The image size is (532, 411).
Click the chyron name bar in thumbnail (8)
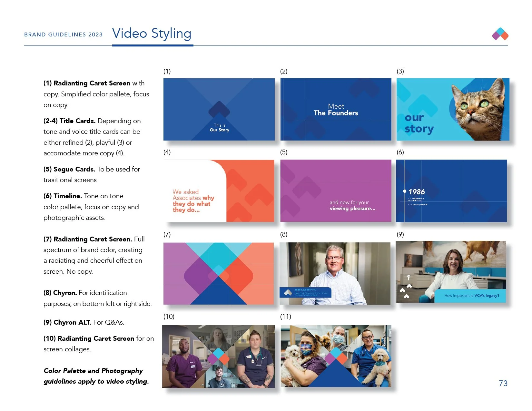pos(305,292)
